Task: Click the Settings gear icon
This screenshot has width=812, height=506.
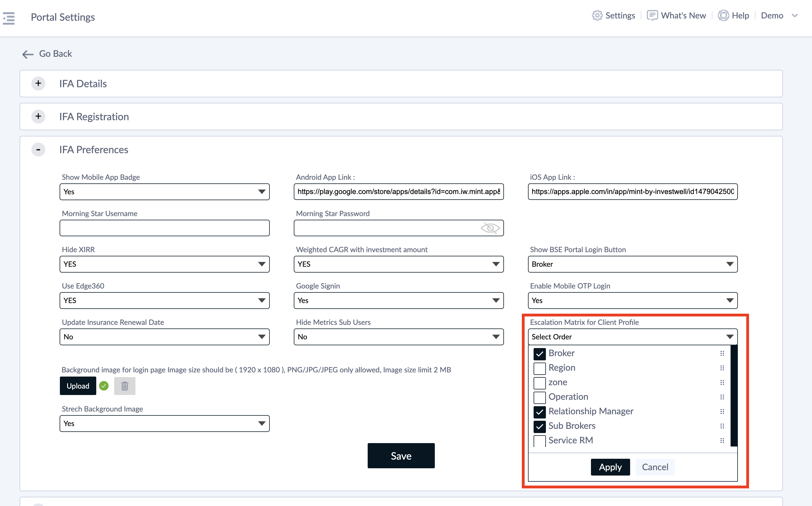Action: (x=597, y=15)
